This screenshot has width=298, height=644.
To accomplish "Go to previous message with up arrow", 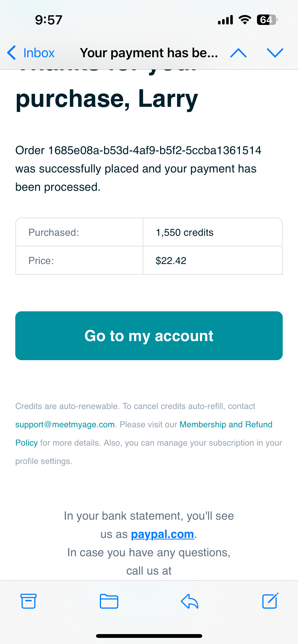I will tap(238, 53).
